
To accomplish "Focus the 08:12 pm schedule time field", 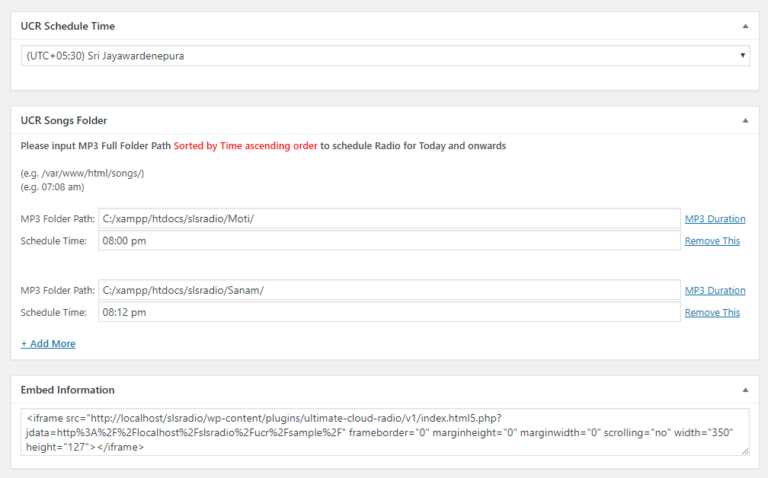I will 389,312.
